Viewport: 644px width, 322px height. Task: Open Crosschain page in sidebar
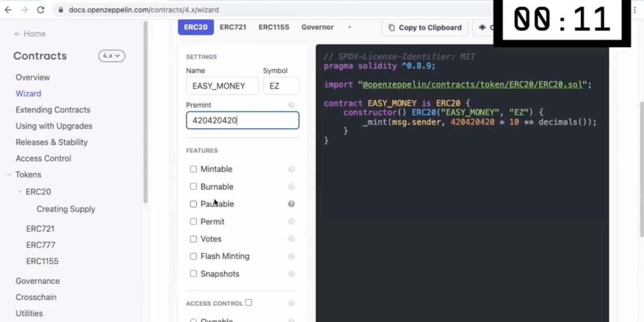(36, 297)
